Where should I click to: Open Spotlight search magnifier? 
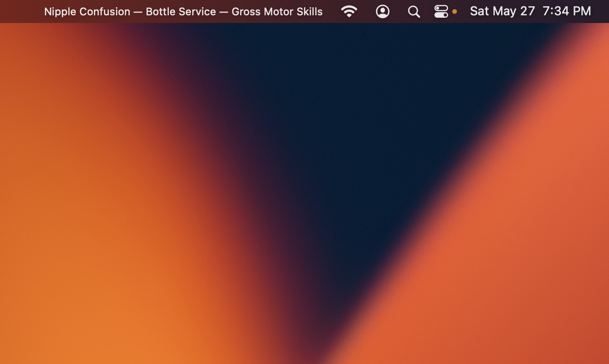[414, 11]
